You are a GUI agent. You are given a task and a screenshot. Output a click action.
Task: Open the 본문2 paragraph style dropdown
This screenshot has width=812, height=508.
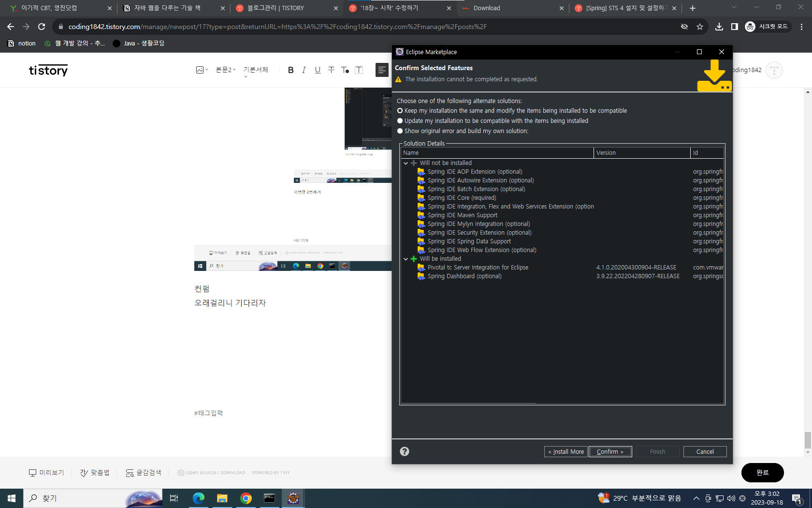pos(226,70)
